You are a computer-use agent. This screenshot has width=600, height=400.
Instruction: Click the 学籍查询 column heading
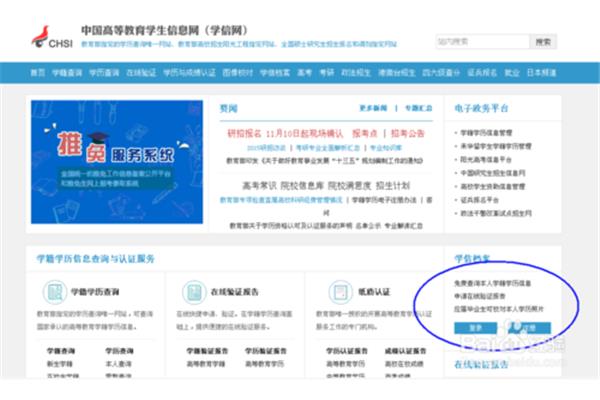(x=61, y=351)
